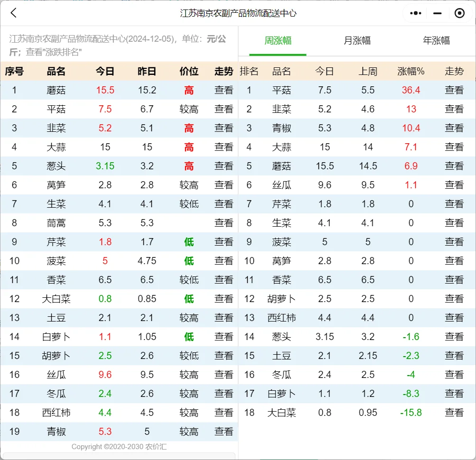Image resolution: width=476 pixels, height=460 pixels.
Task: Click last week's price 14.5 for 蘑菇
Action: point(368,166)
